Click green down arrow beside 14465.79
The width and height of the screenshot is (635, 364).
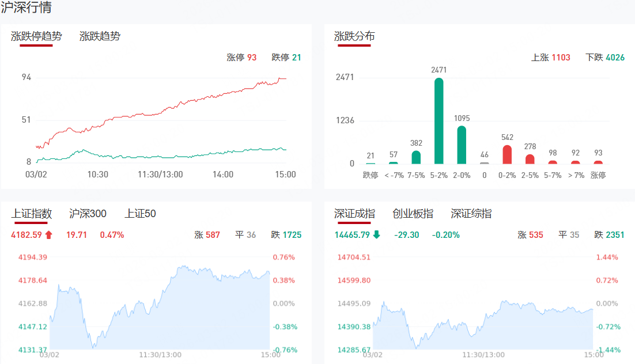click(376, 235)
